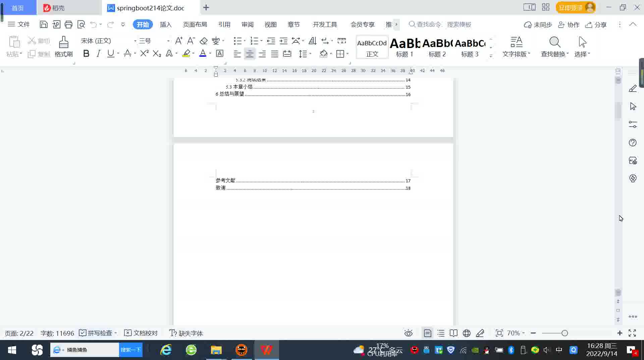
Task: Click the help icon in right sidebar
Action: point(633,143)
